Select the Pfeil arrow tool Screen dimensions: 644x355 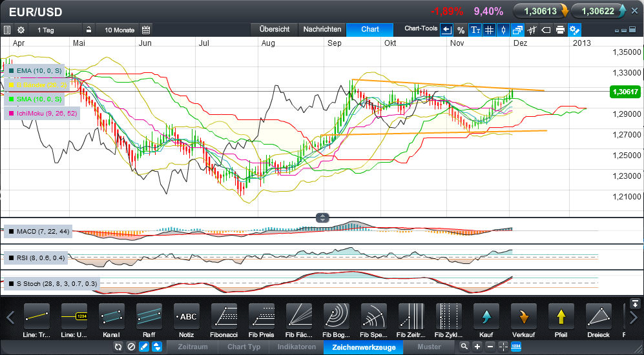(x=561, y=317)
